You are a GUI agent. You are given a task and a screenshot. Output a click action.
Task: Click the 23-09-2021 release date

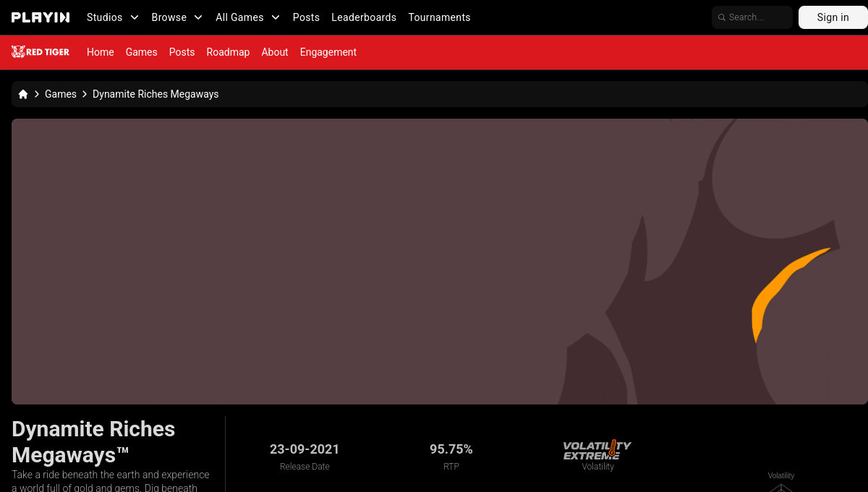(x=305, y=449)
